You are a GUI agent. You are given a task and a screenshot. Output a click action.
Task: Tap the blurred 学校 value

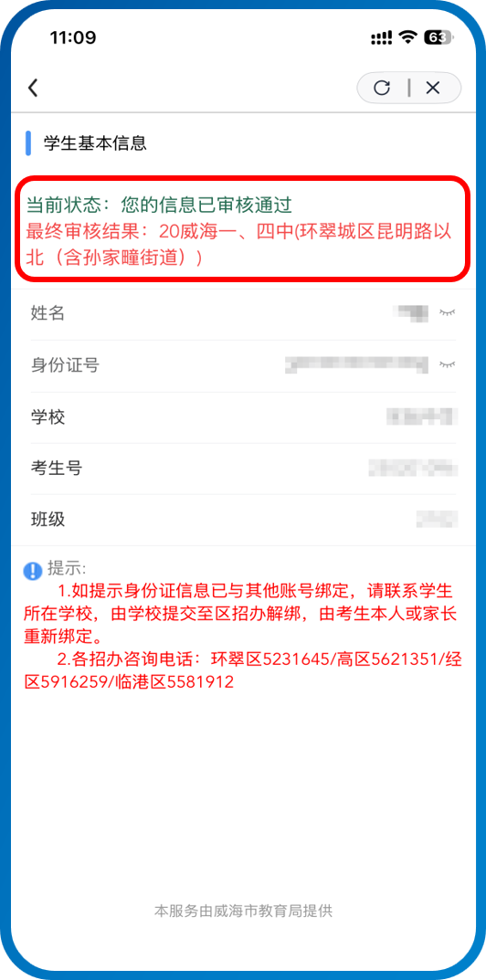(x=422, y=416)
